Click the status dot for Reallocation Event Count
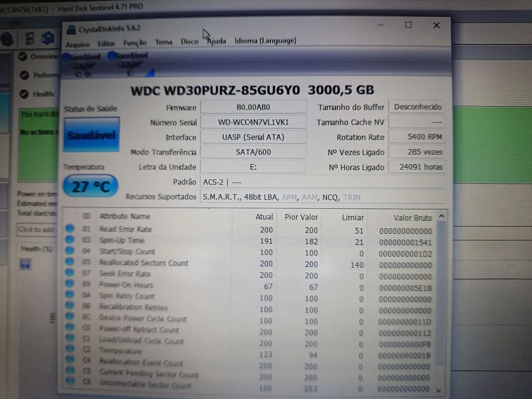This screenshot has width=532, height=399. coord(70,360)
